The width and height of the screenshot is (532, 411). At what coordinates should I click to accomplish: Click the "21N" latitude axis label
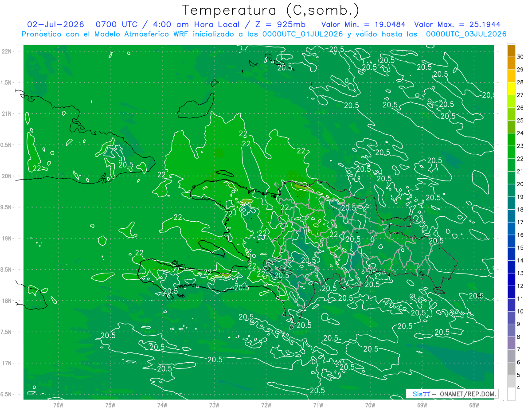tap(7, 114)
